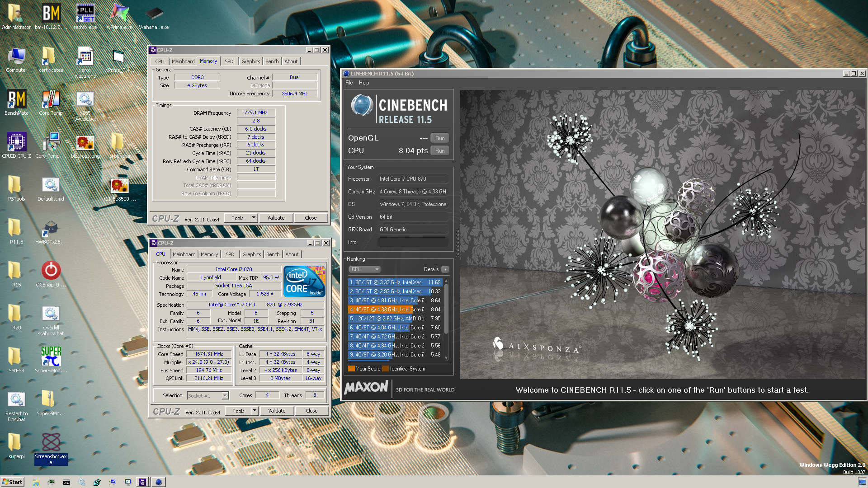The image size is (868, 488).
Task: Open Overkill stability.bat file
Action: (x=51, y=320)
